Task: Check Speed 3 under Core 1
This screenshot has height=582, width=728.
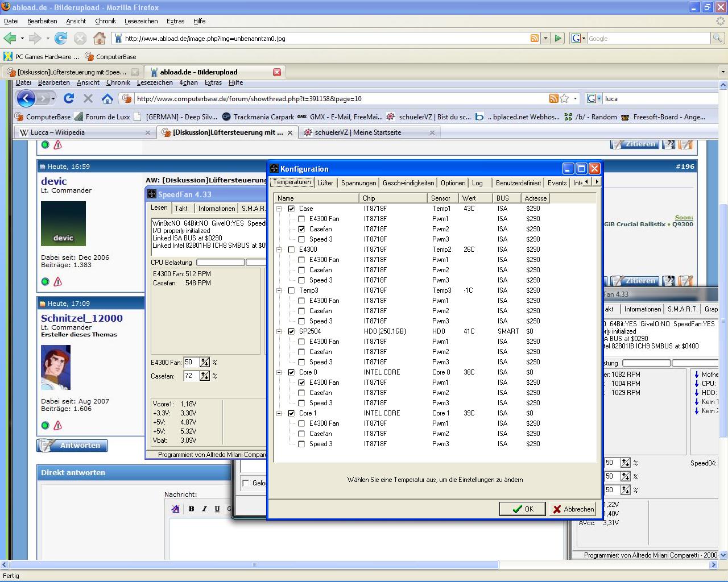Action: point(301,444)
